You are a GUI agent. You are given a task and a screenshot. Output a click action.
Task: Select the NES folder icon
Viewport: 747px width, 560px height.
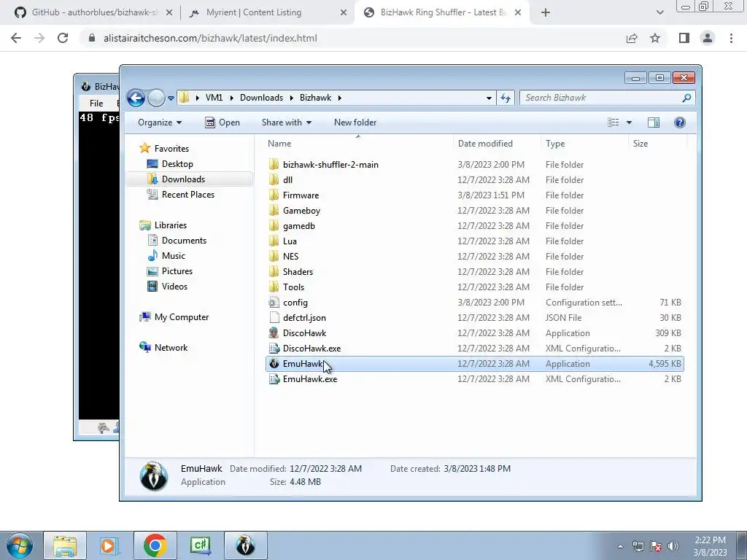pos(274,256)
